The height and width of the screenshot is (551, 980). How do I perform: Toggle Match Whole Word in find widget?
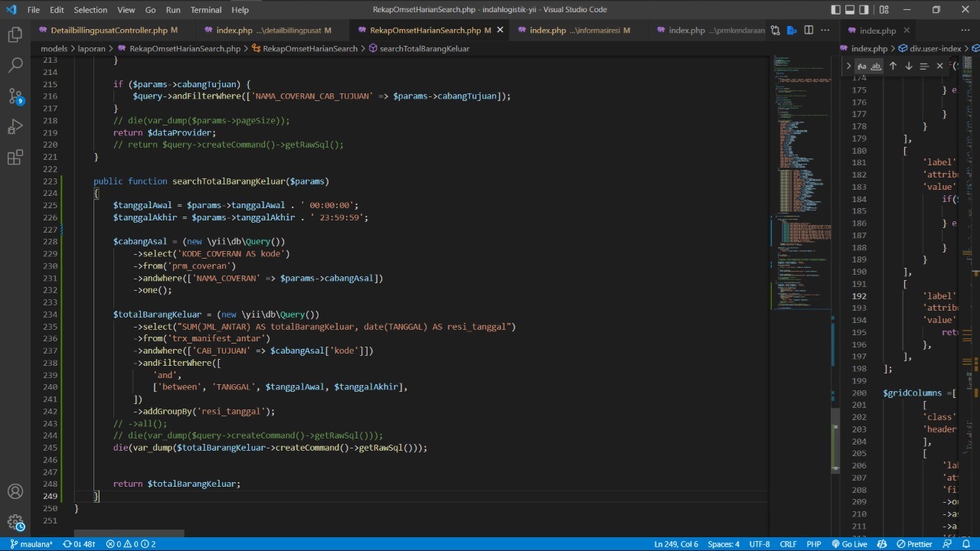876,66
